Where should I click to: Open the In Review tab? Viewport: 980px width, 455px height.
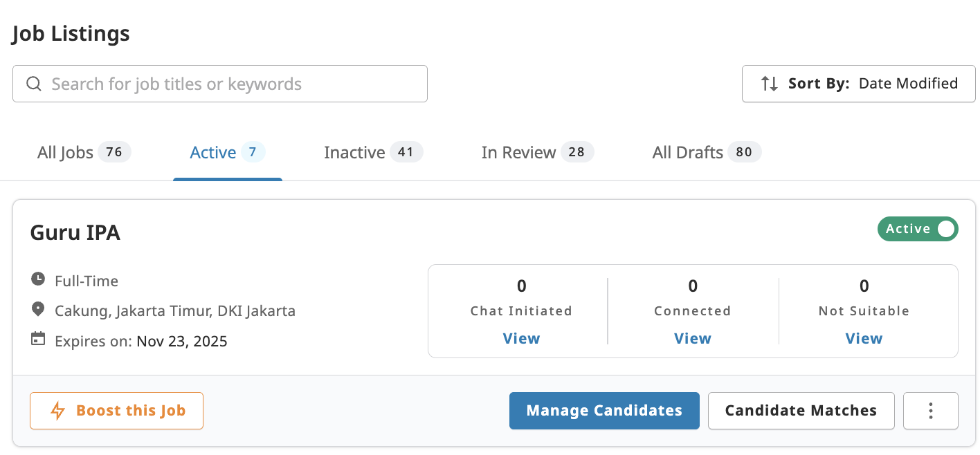[518, 151]
